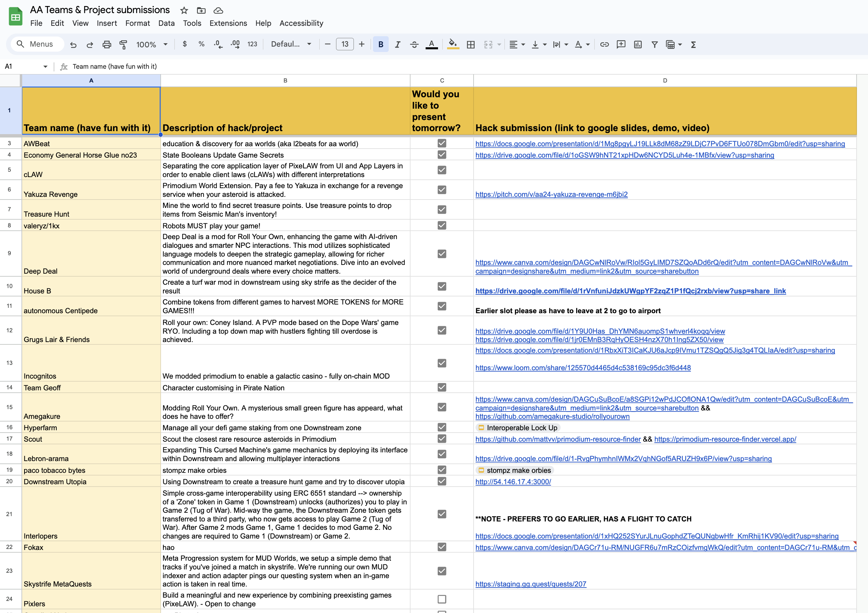Toggle Hyperfarm present checkbox
The height and width of the screenshot is (613, 868).
coord(442,427)
